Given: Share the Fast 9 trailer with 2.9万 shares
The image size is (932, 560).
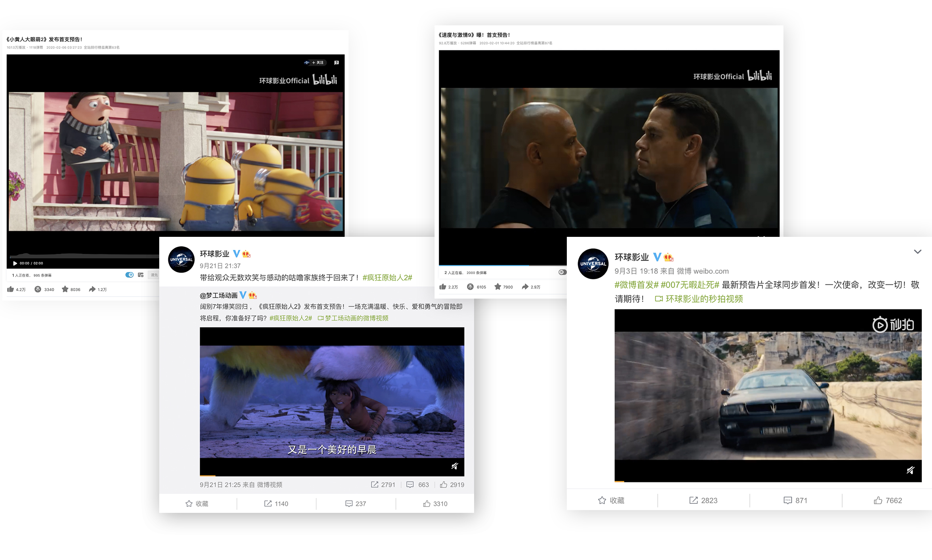Looking at the screenshot, I should pyautogui.click(x=525, y=287).
